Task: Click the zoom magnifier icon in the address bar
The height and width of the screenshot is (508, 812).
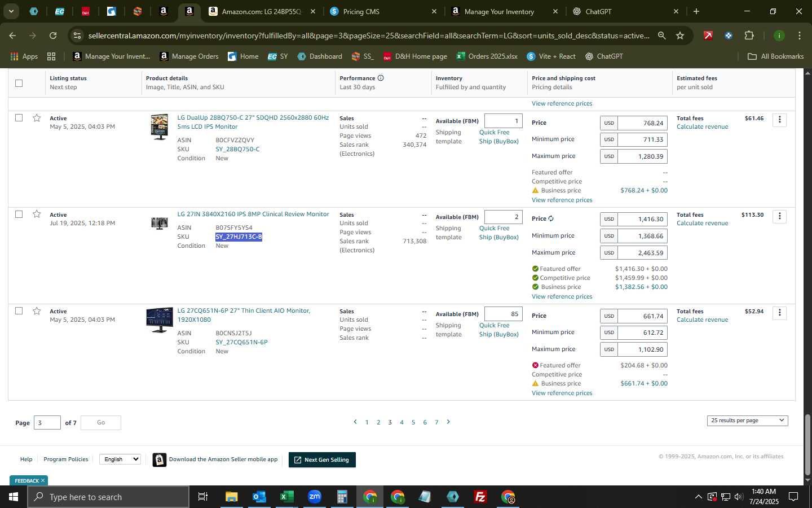Action: click(x=661, y=36)
